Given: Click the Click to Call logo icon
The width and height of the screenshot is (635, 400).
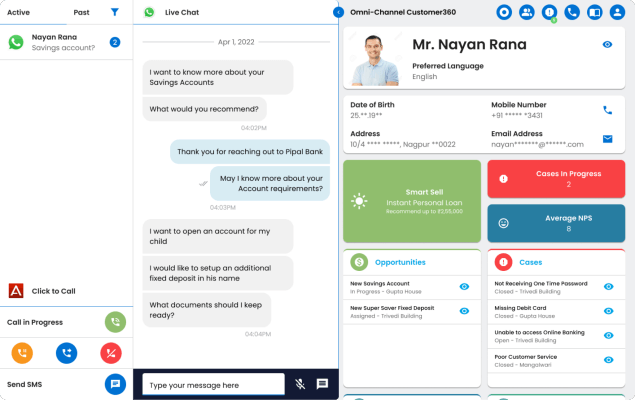Looking at the screenshot, I should pyautogui.click(x=16, y=291).
